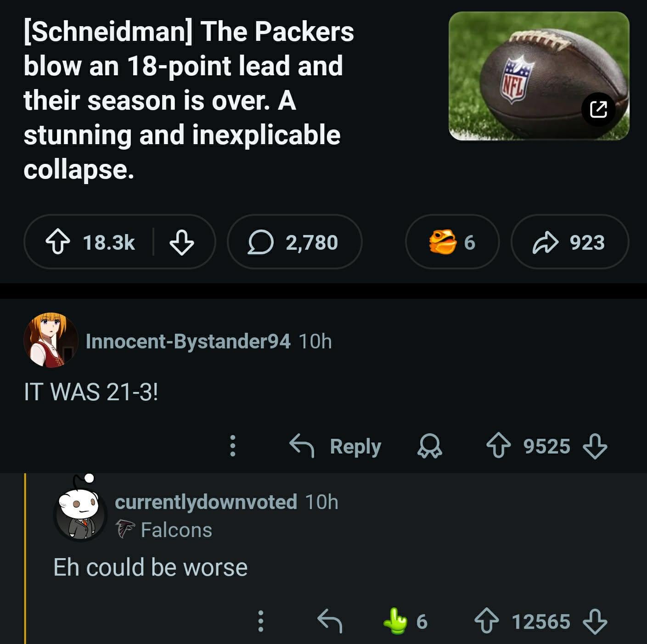Give award to Innocent-Bystander94's comment
This screenshot has width=647, height=644.
point(430,446)
